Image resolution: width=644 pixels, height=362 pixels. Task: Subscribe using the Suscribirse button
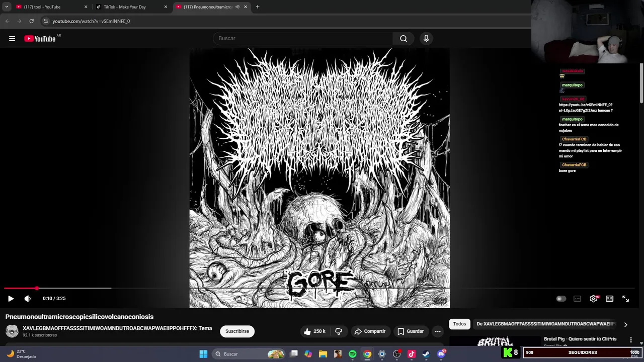[237, 331]
